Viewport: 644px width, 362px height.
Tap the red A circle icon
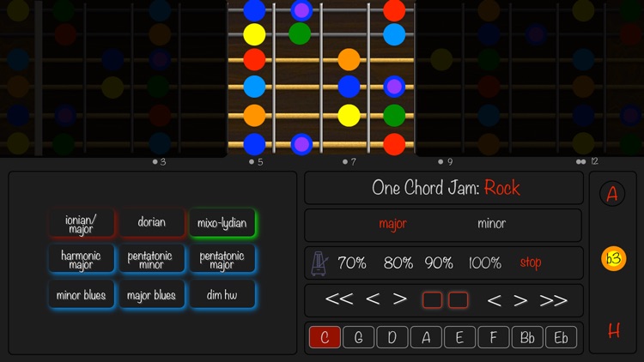coord(612,194)
